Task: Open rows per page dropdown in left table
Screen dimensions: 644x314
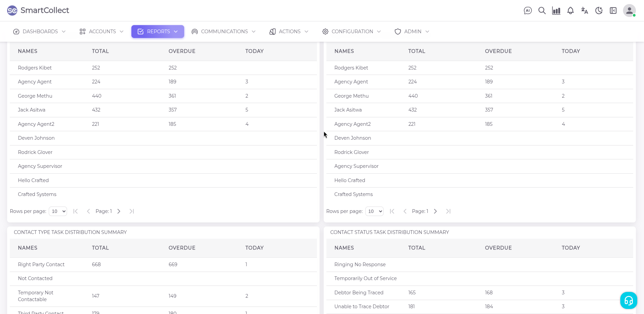Action: click(58, 211)
